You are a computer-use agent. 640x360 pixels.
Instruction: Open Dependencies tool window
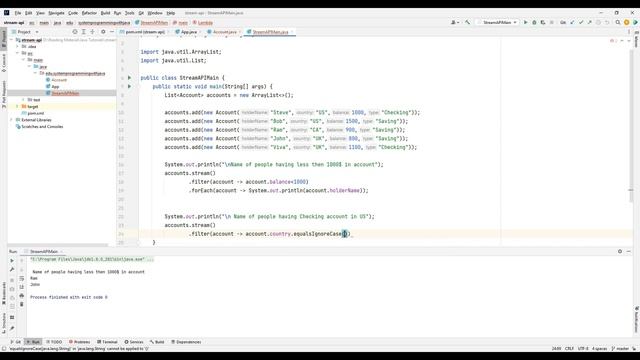pos(186,342)
